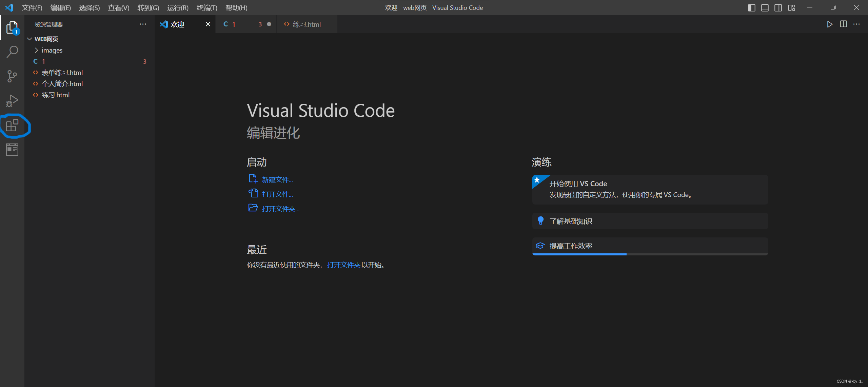Open the Explorer view in the activity bar
Screen dimensions: 868x387
tap(12, 27)
